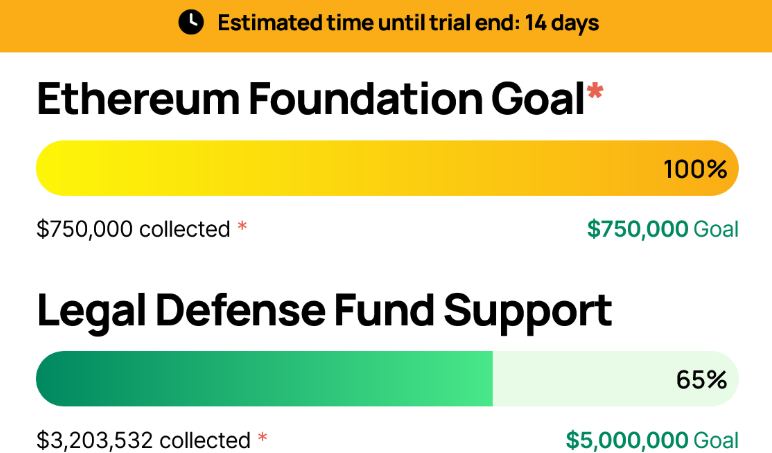
Task: Click the word Goal after $5,000,000
Action: point(716,440)
